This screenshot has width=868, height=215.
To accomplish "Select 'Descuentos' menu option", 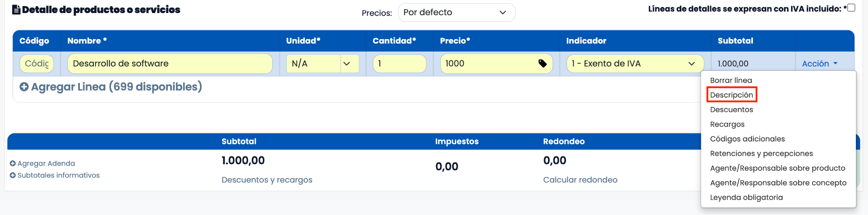I will click(731, 109).
